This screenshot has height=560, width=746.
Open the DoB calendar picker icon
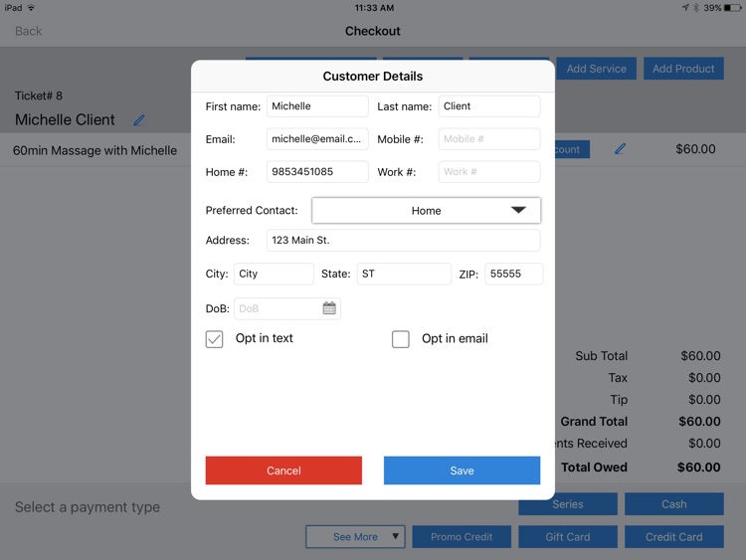click(329, 308)
